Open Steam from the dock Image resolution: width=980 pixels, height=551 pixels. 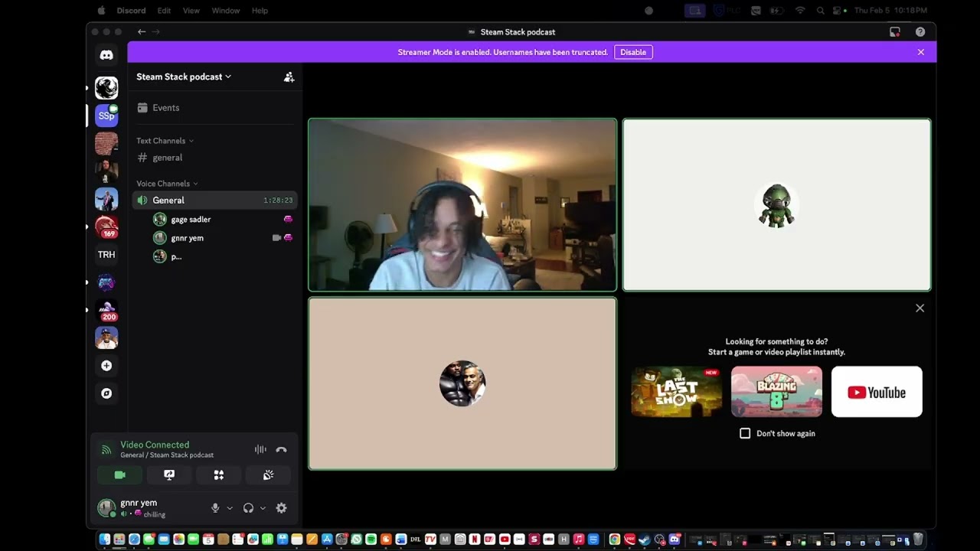tap(645, 540)
